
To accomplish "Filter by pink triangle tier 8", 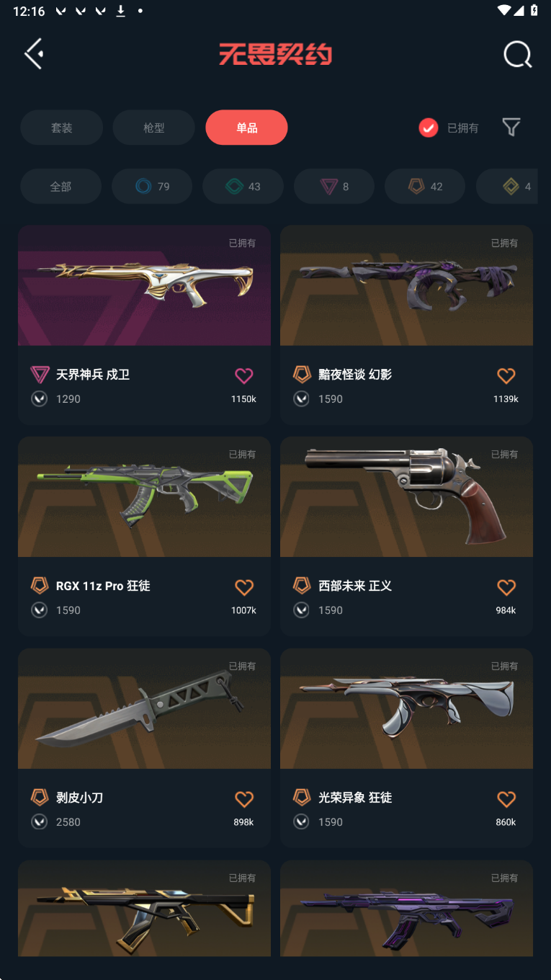I will pos(334,187).
